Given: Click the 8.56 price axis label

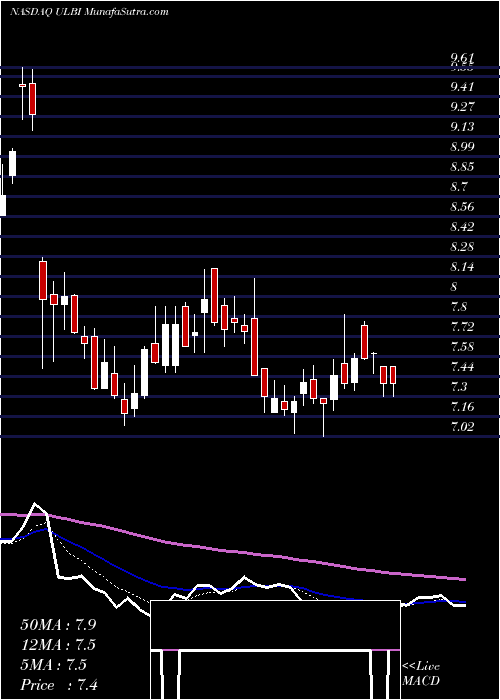Looking at the screenshot, I should (462, 207).
